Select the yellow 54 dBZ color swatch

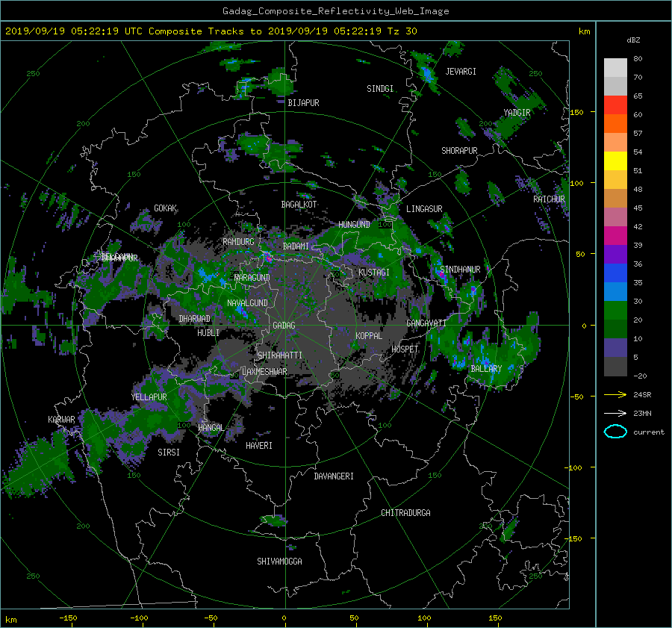615,161
